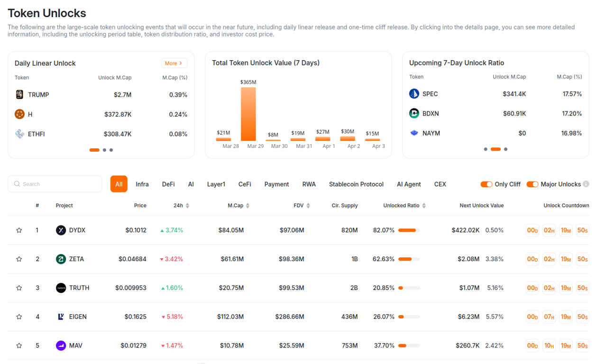This screenshot has width=596, height=364.
Task: Sort by Unlocked Ratio column
Action: click(423, 205)
